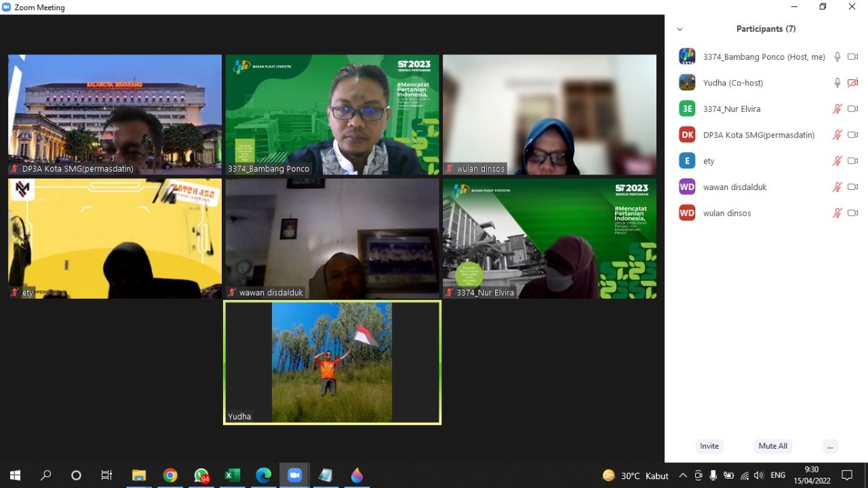Click camera icon for DP3A Kota SMG(permasdatin)
The height and width of the screenshot is (488, 868).
(x=852, y=135)
